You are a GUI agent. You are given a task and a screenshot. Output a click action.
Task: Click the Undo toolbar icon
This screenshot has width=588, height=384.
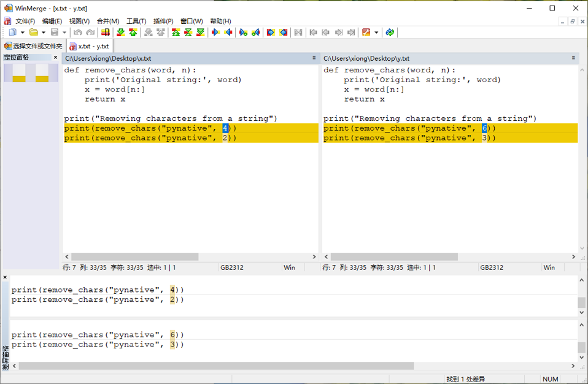(77, 33)
